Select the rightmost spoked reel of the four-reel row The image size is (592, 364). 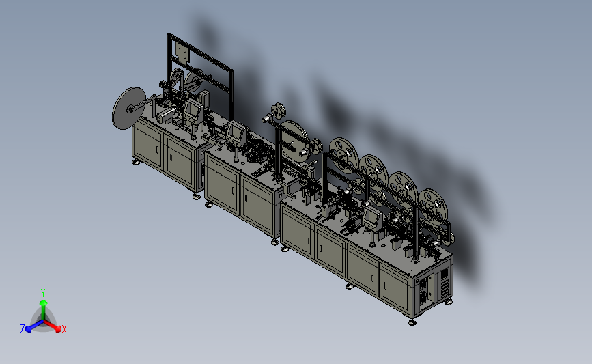pyautogui.click(x=433, y=208)
